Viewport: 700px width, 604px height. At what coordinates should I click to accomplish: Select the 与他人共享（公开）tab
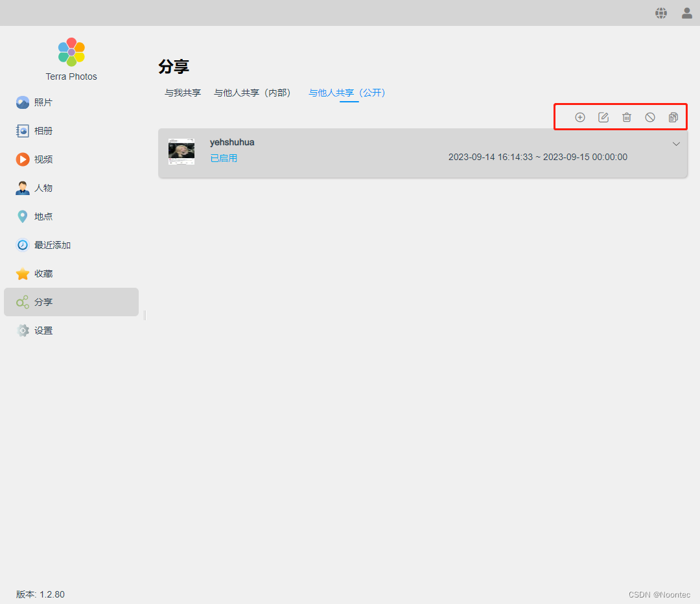347,93
